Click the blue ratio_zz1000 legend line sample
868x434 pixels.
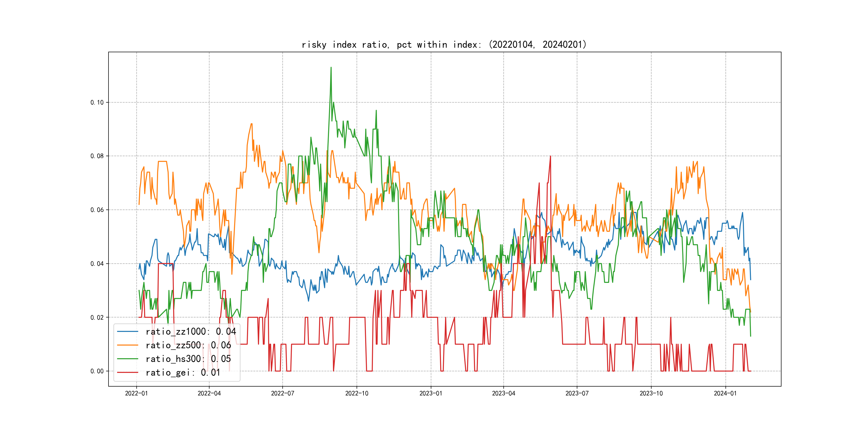(127, 332)
